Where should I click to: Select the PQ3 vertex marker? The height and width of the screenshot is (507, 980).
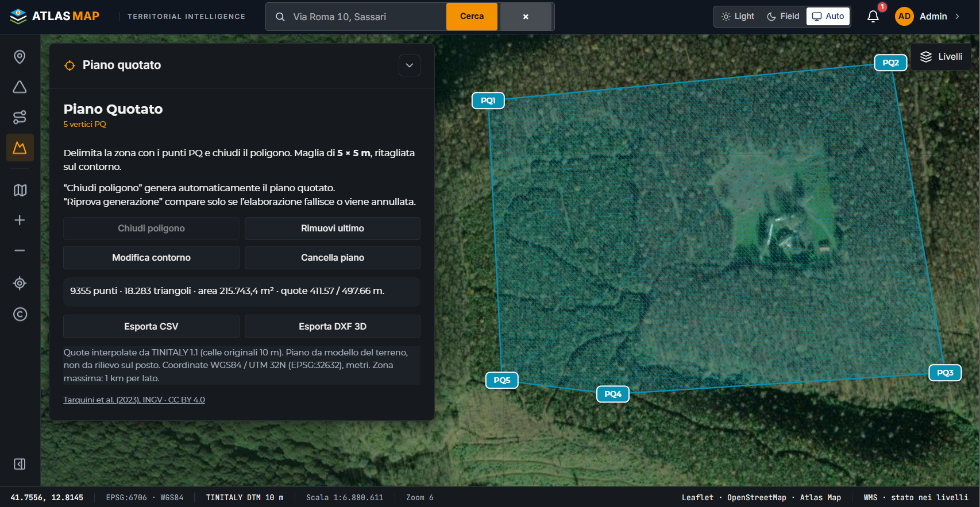coord(945,373)
